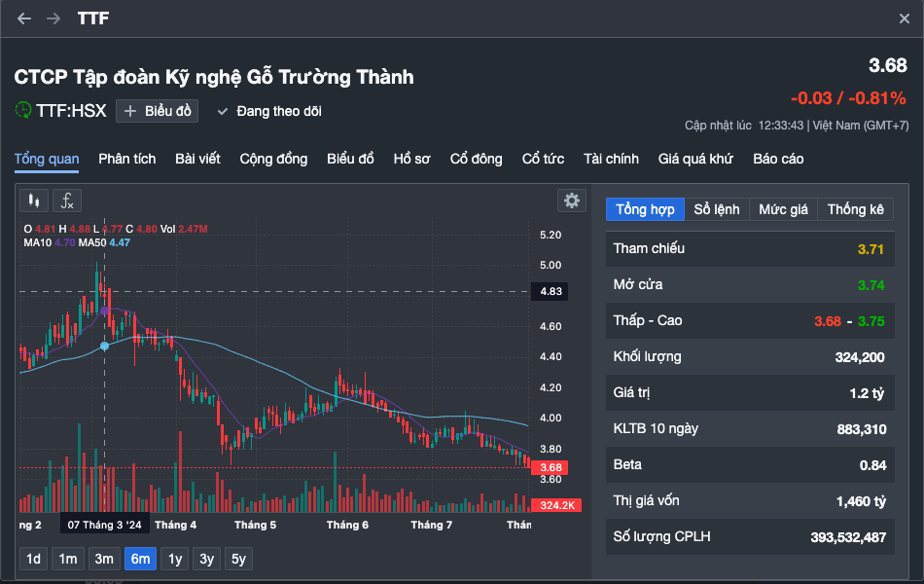Set chart range to 6m

pos(140,559)
